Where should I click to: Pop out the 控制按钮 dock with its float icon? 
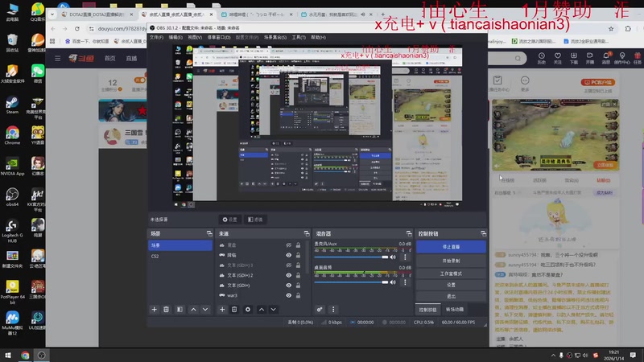(484, 233)
